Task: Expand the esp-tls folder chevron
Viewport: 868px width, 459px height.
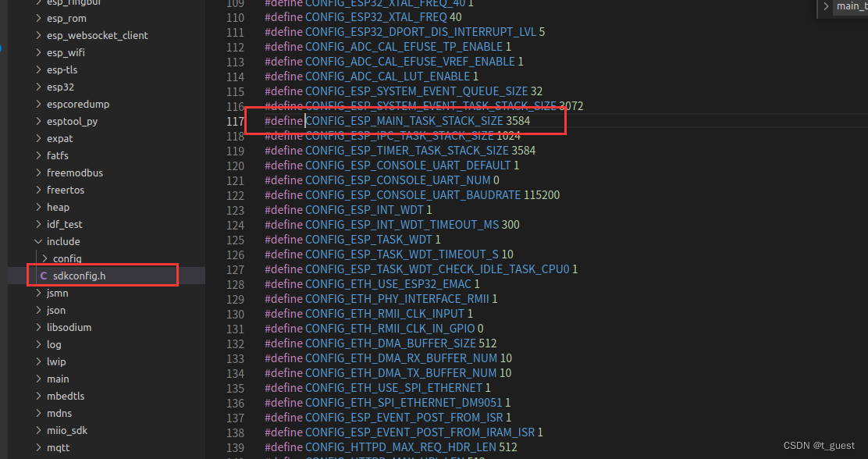Action: click(x=38, y=69)
